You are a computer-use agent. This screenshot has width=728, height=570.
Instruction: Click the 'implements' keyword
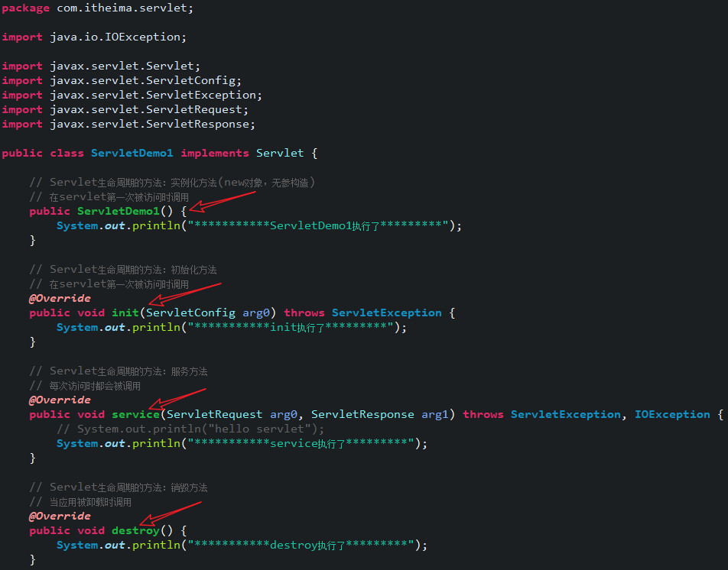click(214, 153)
